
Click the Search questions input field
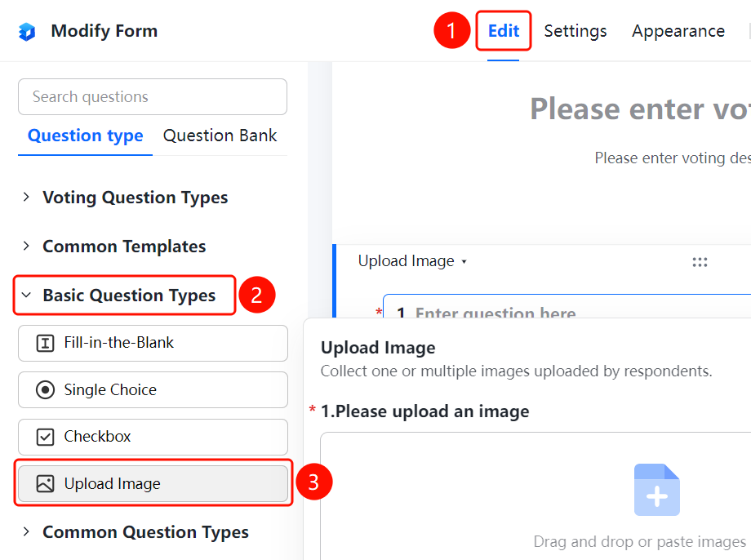[153, 97]
